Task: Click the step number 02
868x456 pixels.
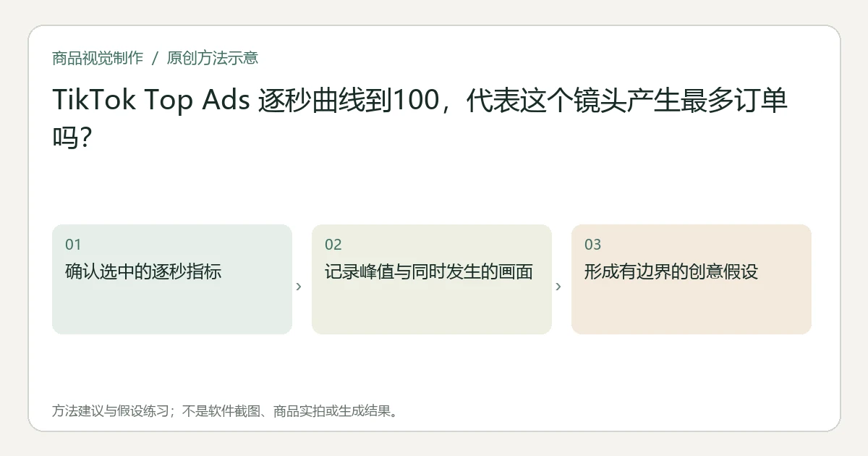Action: coord(333,245)
